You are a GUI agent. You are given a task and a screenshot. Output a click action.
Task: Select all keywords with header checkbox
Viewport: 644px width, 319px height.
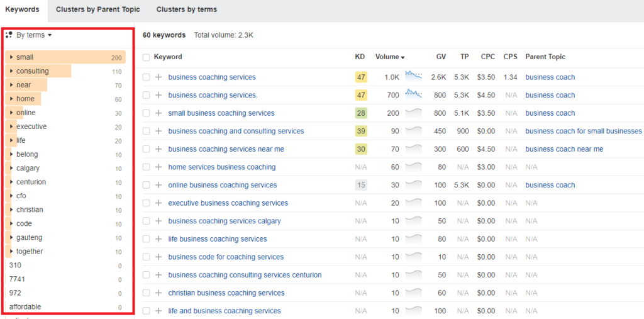(x=146, y=57)
